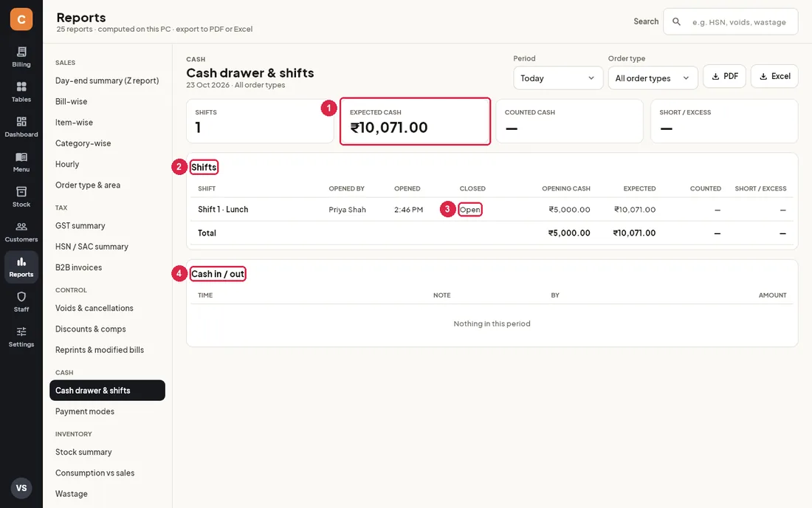Click the '23 Oct 2026 · All order types' subtitle
Image resolution: width=812 pixels, height=508 pixels.
pyautogui.click(x=235, y=85)
